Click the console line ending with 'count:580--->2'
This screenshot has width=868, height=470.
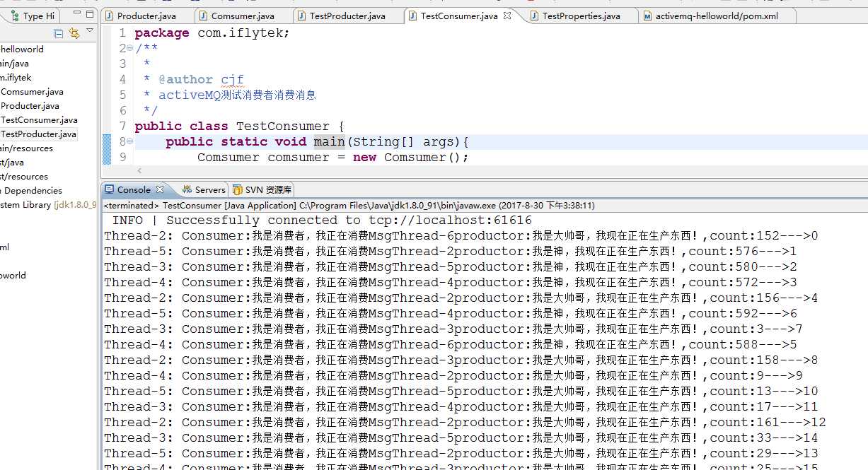click(x=451, y=266)
